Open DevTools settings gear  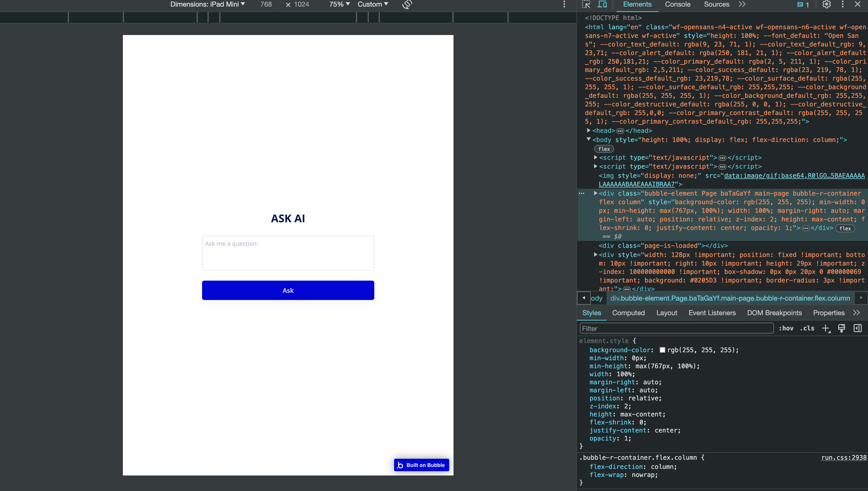coord(826,4)
